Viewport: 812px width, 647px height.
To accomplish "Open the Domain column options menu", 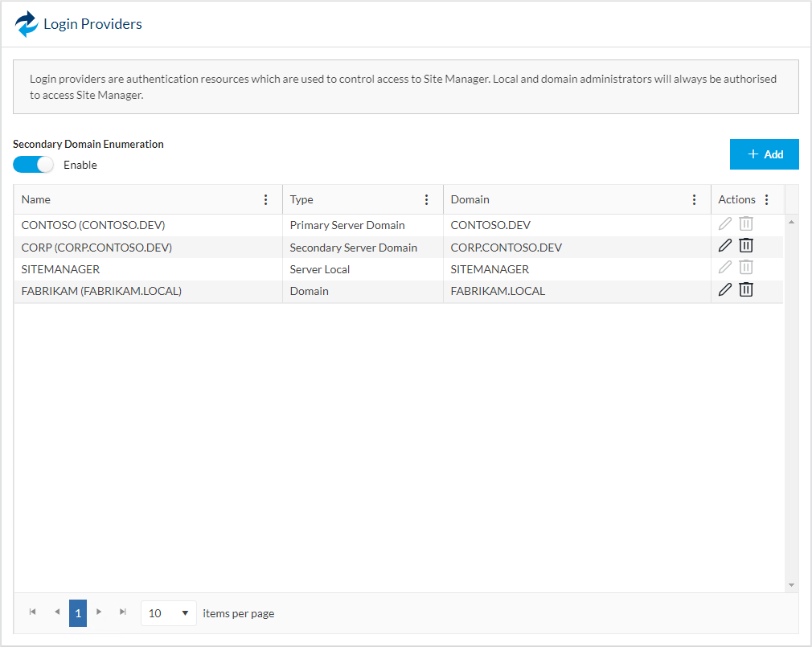I will pos(695,200).
